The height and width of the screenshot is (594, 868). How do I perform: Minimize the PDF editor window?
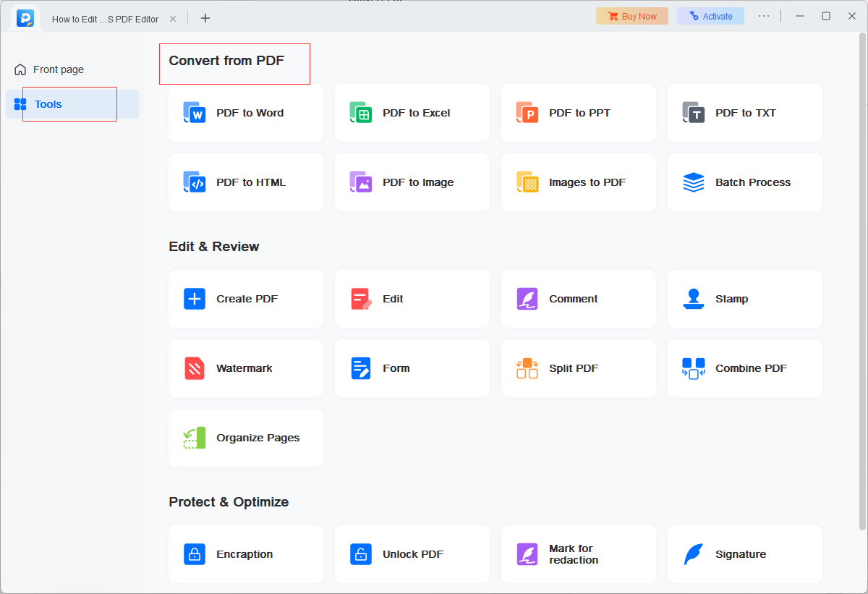tap(800, 16)
